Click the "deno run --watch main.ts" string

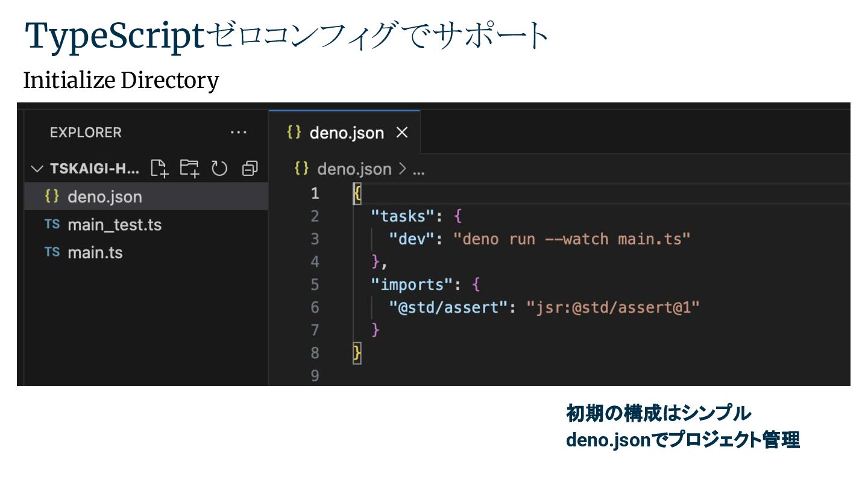click(x=571, y=239)
